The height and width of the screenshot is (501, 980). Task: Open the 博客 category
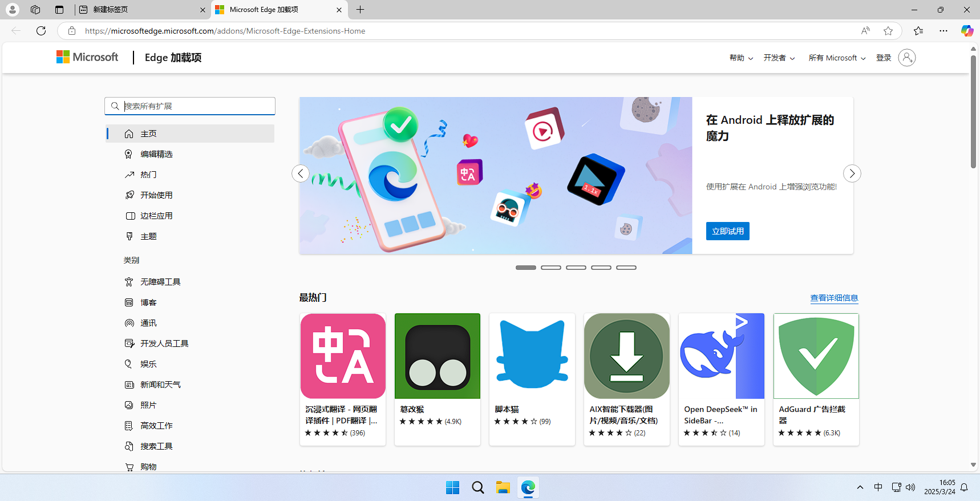[x=190, y=302]
